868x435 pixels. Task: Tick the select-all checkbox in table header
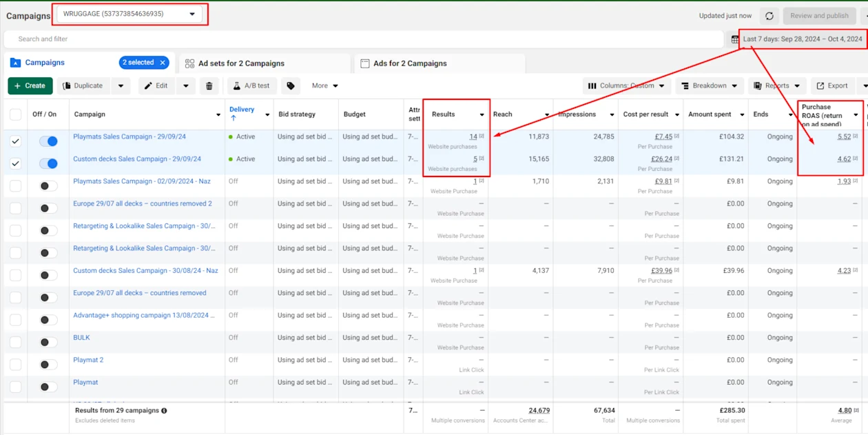(x=15, y=114)
